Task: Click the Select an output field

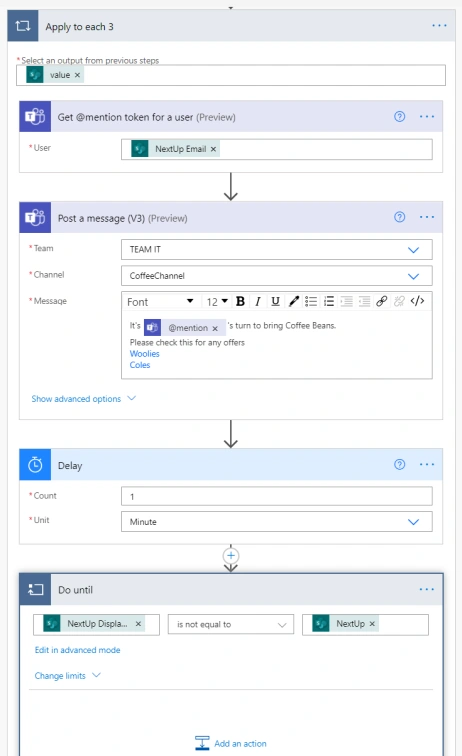Action: (x=231, y=75)
